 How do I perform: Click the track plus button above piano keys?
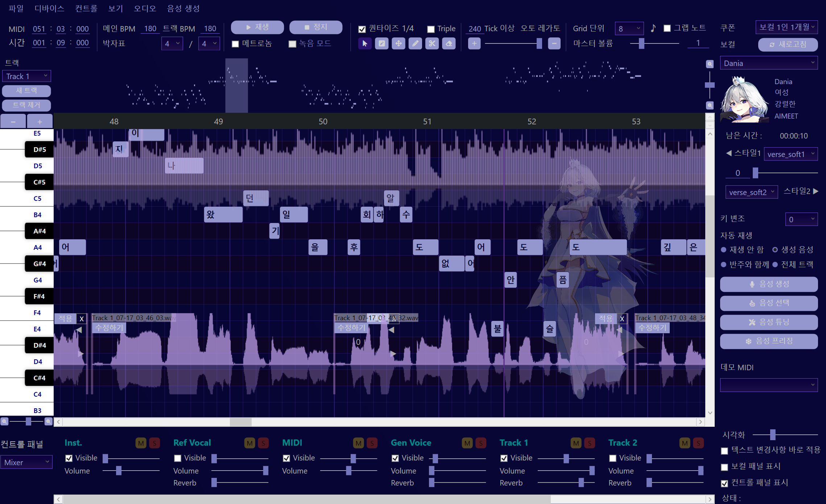(40, 121)
